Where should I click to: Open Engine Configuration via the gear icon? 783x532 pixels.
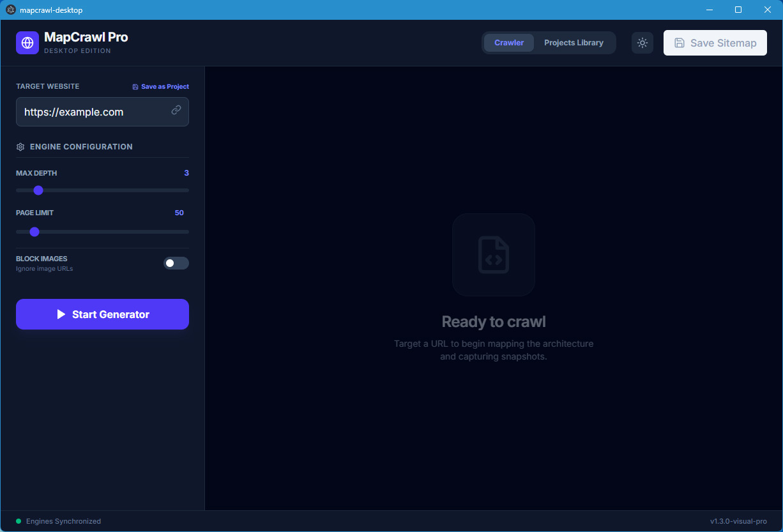point(19,146)
